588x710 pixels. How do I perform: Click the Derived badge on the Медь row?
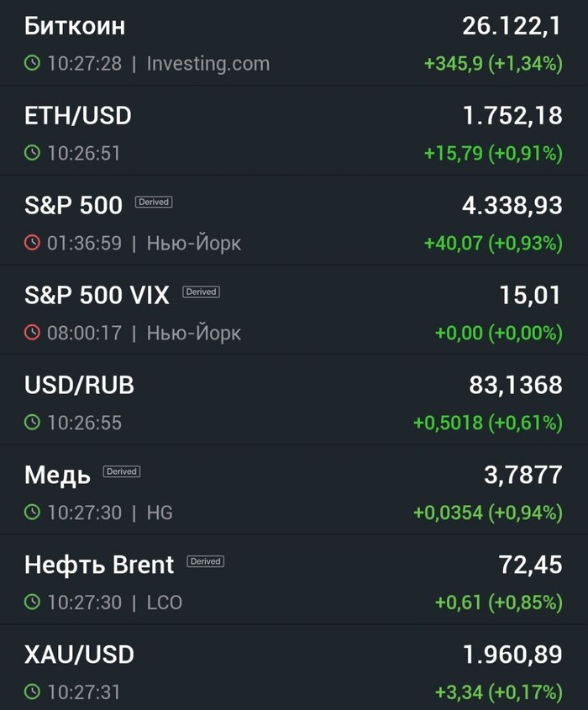point(121,471)
